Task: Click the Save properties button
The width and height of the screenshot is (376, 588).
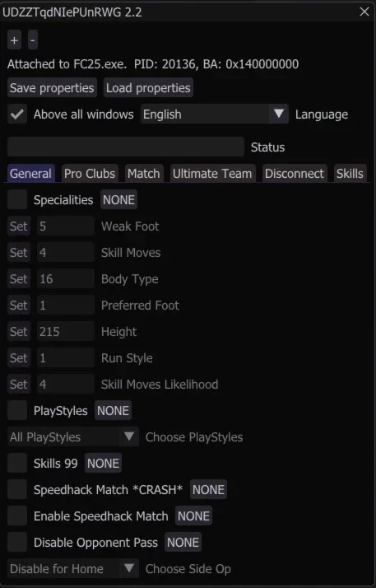Action: coord(52,88)
